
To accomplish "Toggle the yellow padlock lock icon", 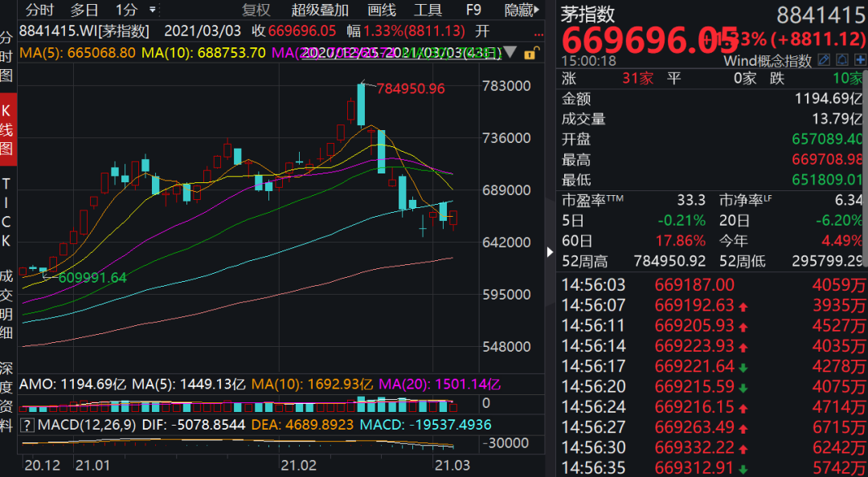I will click(530, 53).
